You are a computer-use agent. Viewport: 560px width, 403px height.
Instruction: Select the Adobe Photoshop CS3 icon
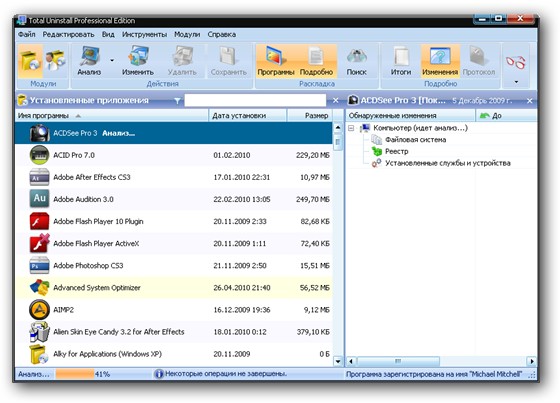point(39,265)
